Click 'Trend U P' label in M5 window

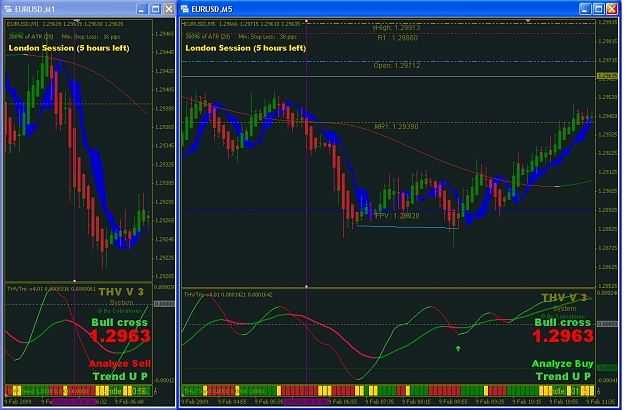tap(563, 377)
